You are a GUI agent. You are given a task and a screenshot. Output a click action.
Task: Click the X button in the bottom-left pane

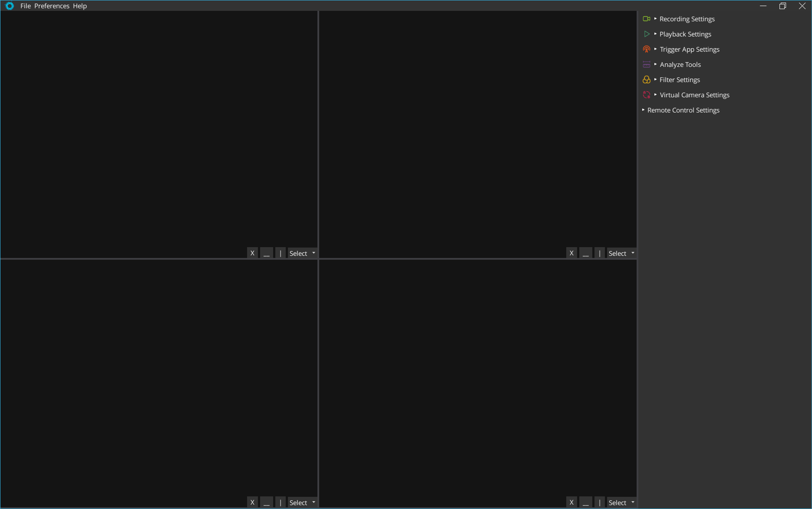point(252,502)
